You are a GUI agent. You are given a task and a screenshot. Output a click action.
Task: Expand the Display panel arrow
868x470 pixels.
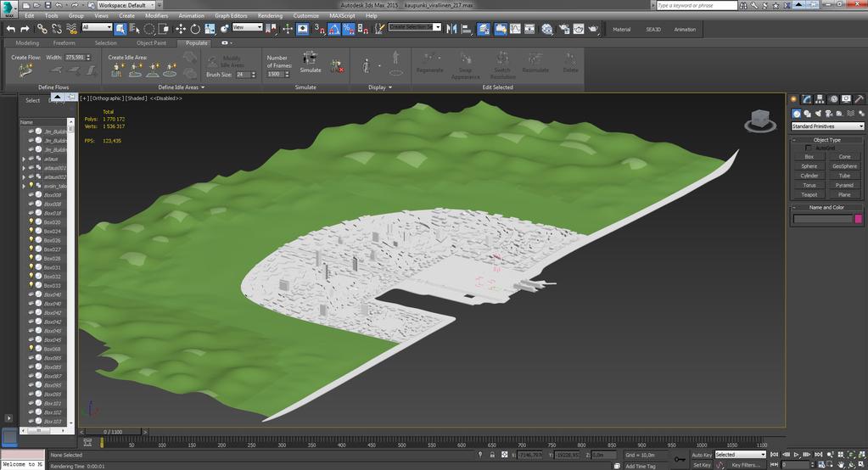(390, 87)
